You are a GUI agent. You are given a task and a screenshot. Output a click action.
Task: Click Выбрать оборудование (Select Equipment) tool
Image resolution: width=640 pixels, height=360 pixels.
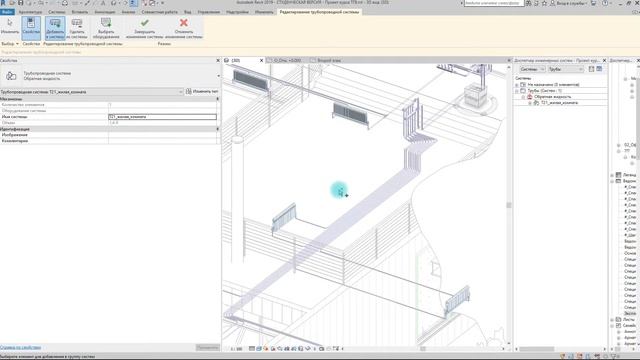(x=106, y=28)
